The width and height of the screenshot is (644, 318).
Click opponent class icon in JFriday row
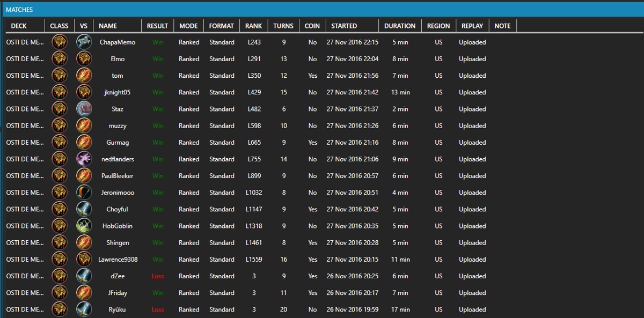click(84, 293)
